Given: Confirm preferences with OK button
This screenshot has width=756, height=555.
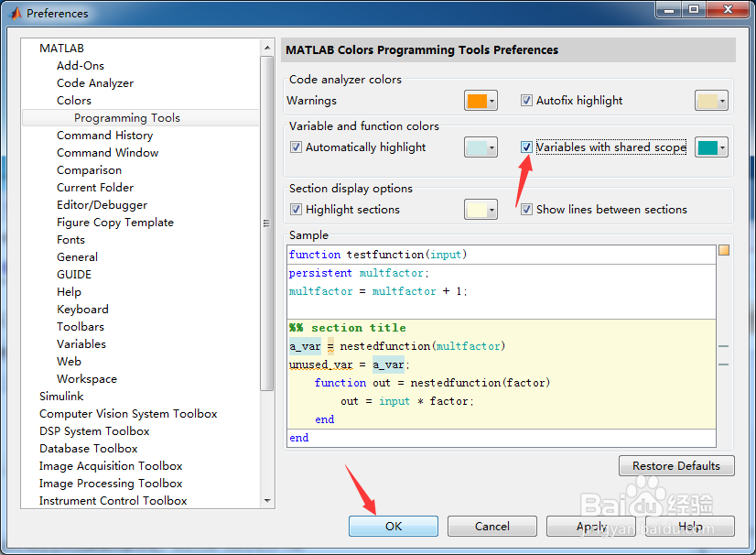Looking at the screenshot, I should click(x=394, y=526).
